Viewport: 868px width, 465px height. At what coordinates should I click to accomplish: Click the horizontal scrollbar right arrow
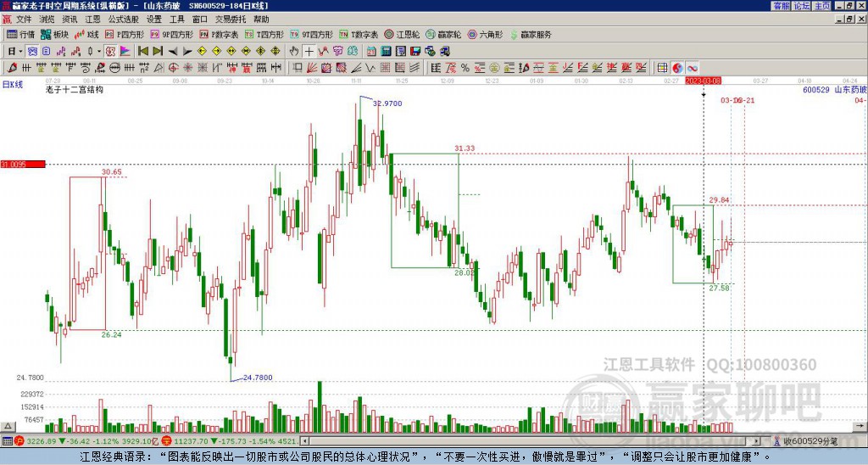click(x=757, y=441)
